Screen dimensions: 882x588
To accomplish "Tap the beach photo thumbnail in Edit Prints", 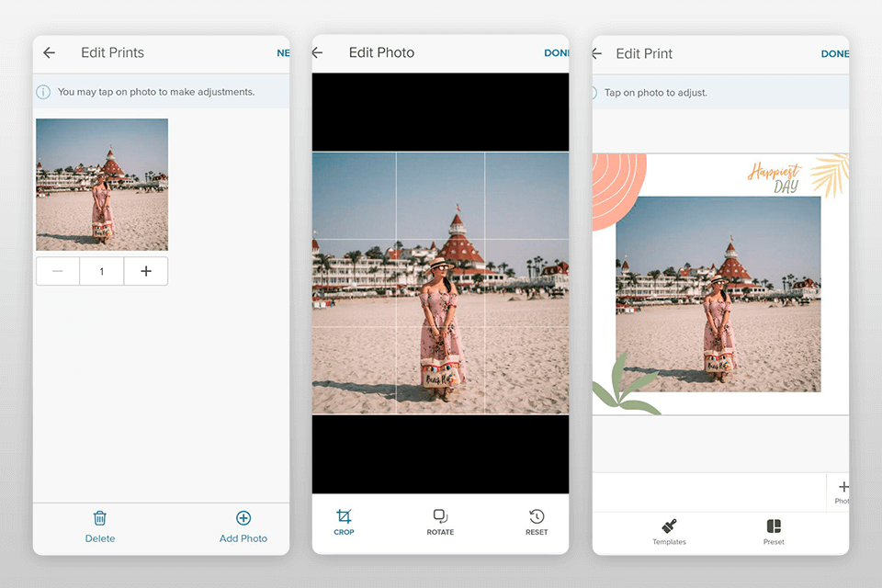I will tap(102, 185).
